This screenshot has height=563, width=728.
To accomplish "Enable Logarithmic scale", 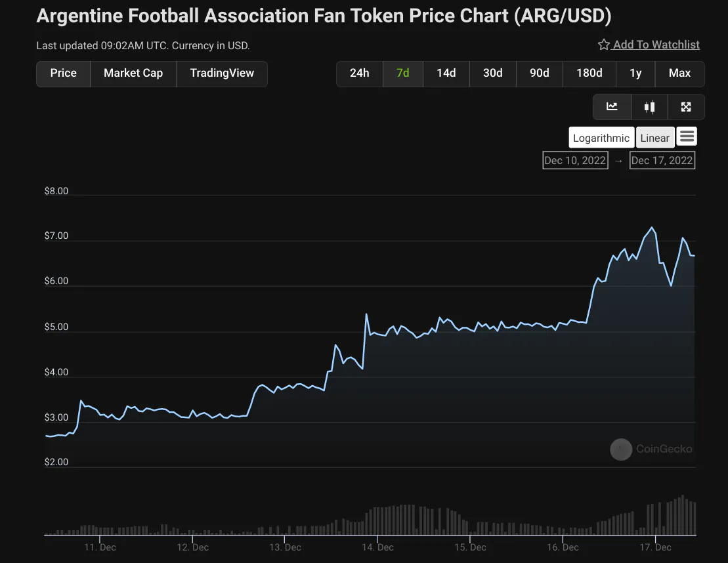I will click(601, 138).
